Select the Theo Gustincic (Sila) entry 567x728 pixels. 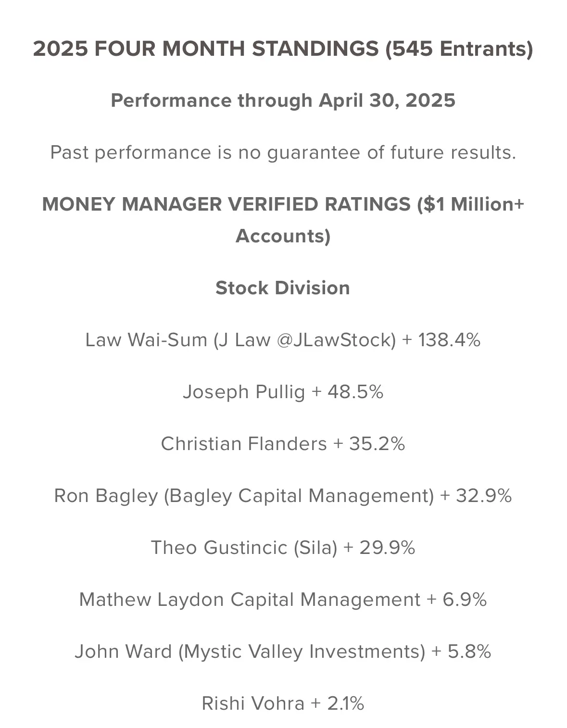click(x=283, y=548)
